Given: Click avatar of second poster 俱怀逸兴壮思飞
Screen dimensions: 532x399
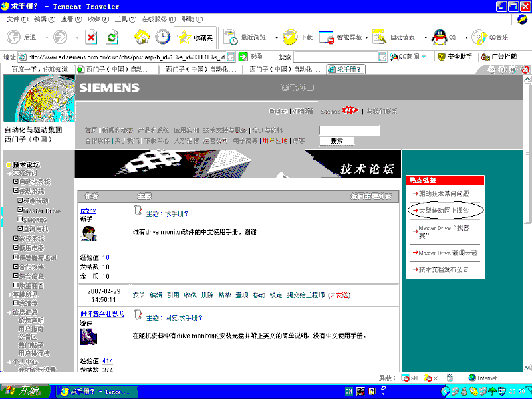Looking at the screenshot, I should [89, 336].
